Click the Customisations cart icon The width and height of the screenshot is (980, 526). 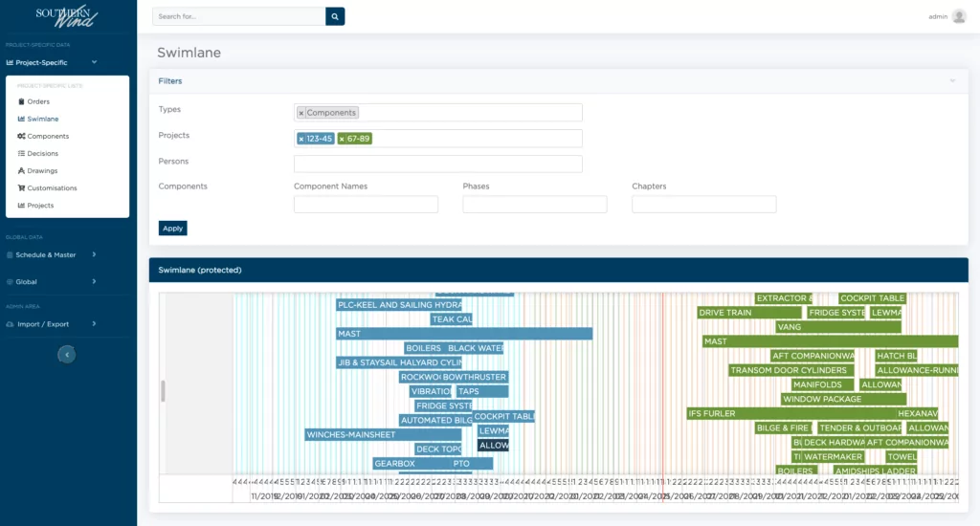coord(21,188)
